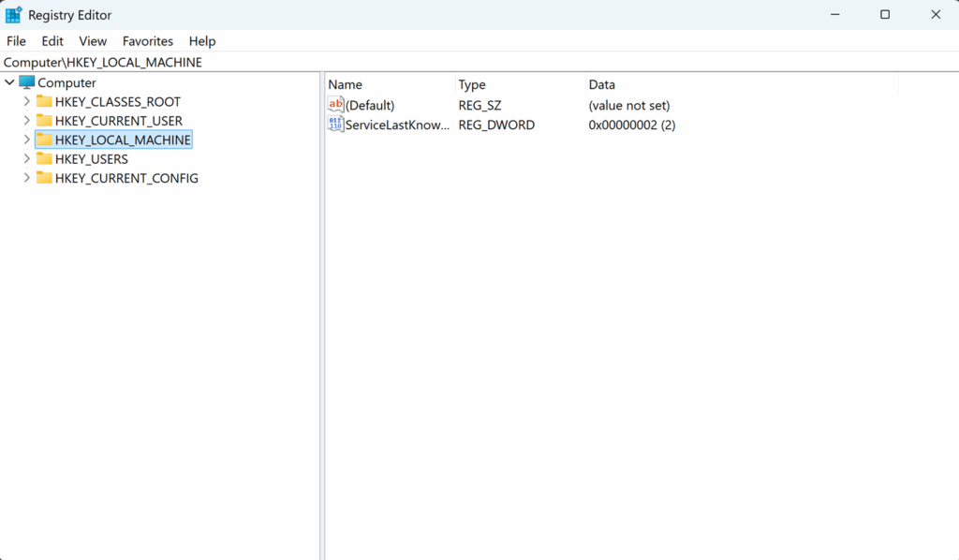Open the View menu

93,41
